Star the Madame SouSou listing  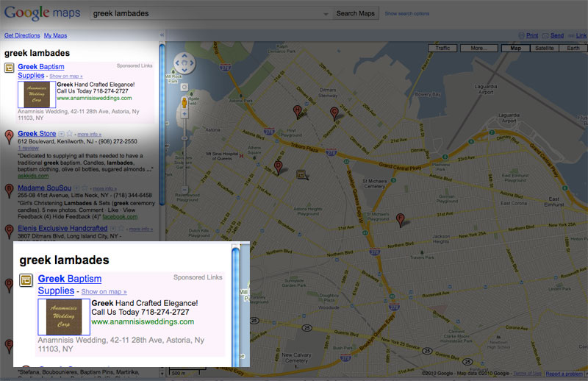click(85, 188)
